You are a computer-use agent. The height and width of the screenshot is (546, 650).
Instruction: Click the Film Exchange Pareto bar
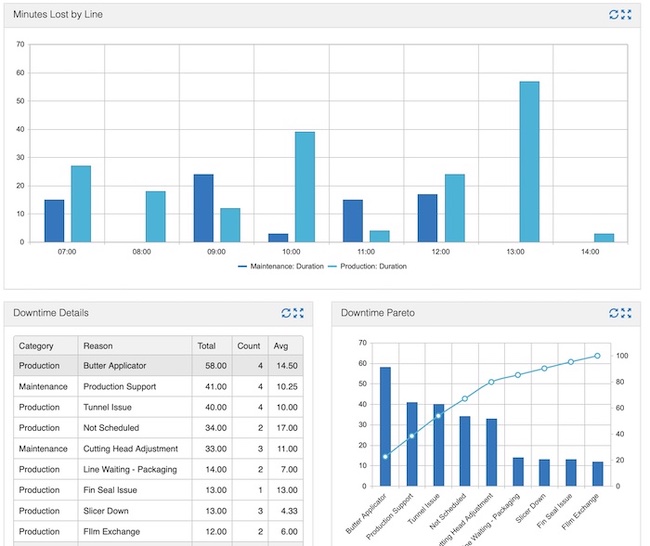[597, 474]
